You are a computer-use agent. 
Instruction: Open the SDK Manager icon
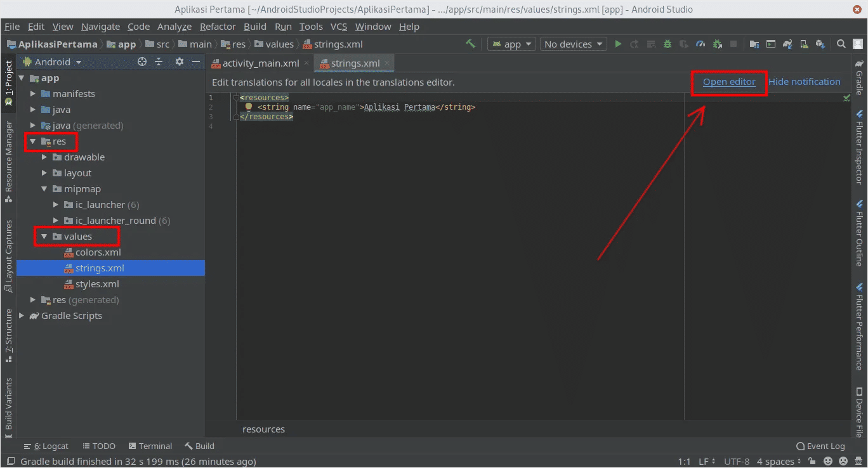click(820, 44)
